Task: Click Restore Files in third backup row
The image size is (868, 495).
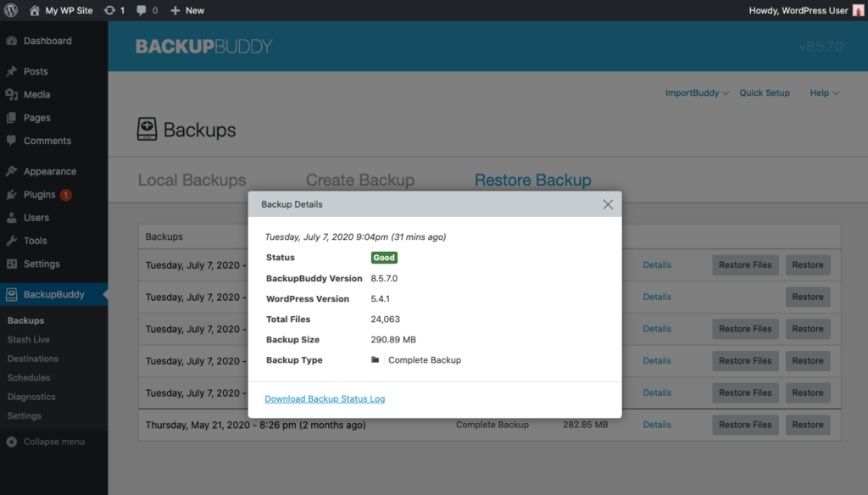Action: point(745,329)
